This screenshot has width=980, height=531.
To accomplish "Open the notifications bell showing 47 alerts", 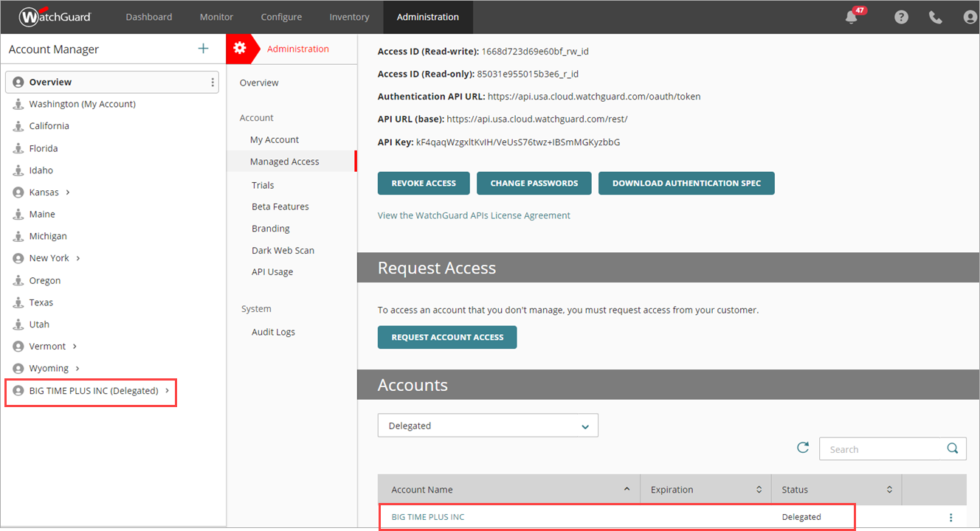I will point(850,16).
